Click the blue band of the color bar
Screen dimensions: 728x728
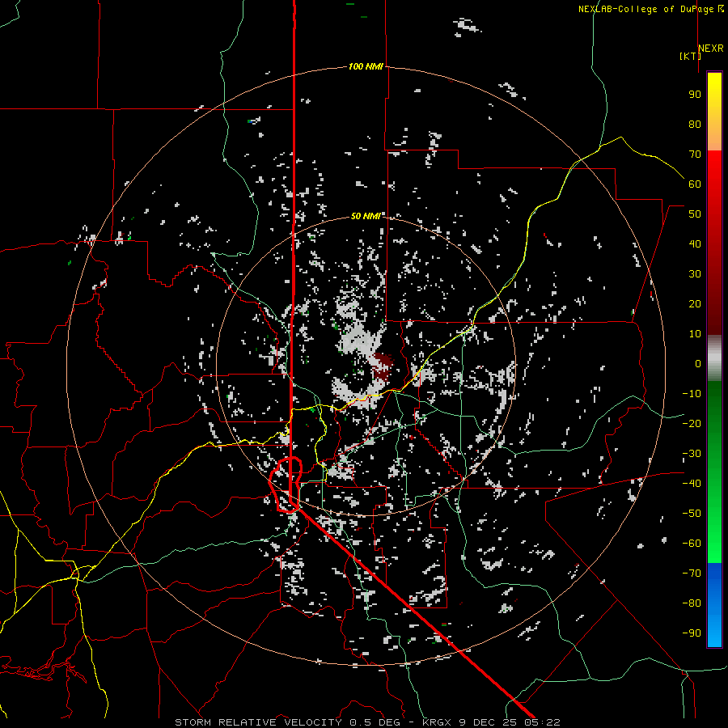(x=714, y=605)
